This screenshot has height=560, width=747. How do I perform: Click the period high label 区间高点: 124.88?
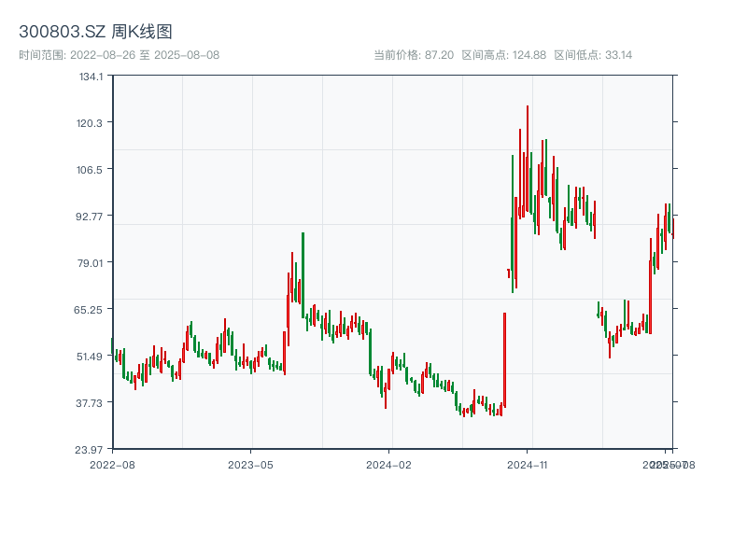(504, 55)
